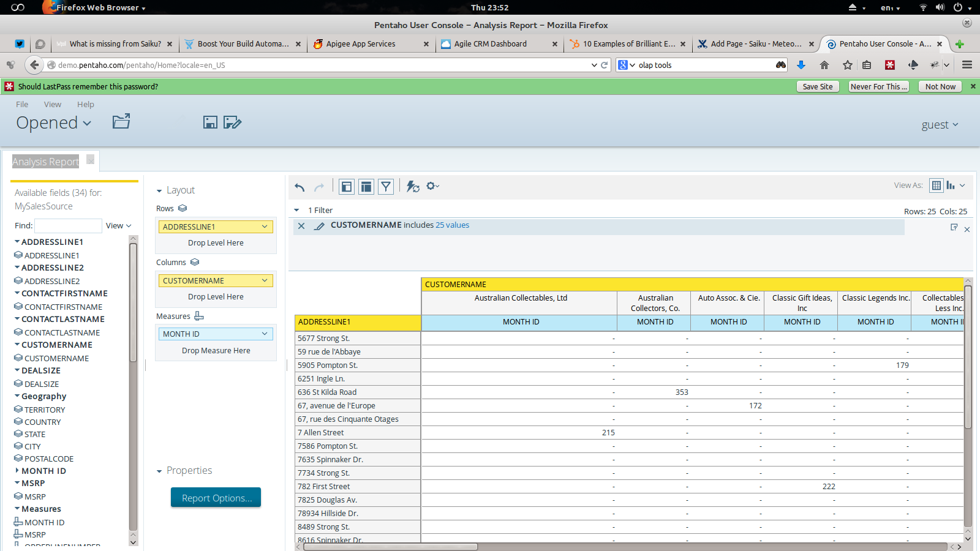Open the guest user menu
980x551 pixels.
[940, 125]
